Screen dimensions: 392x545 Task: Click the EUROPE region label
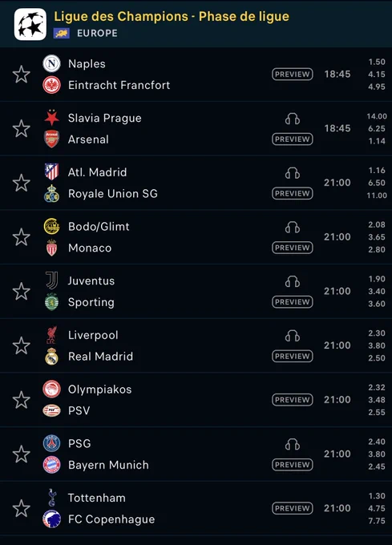coord(97,34)
